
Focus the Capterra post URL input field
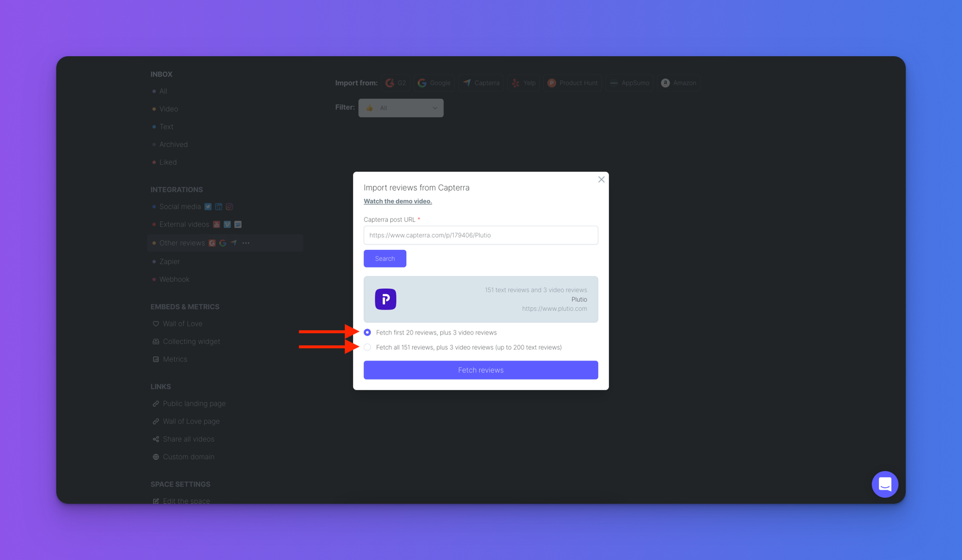click(x=481, y=235)
